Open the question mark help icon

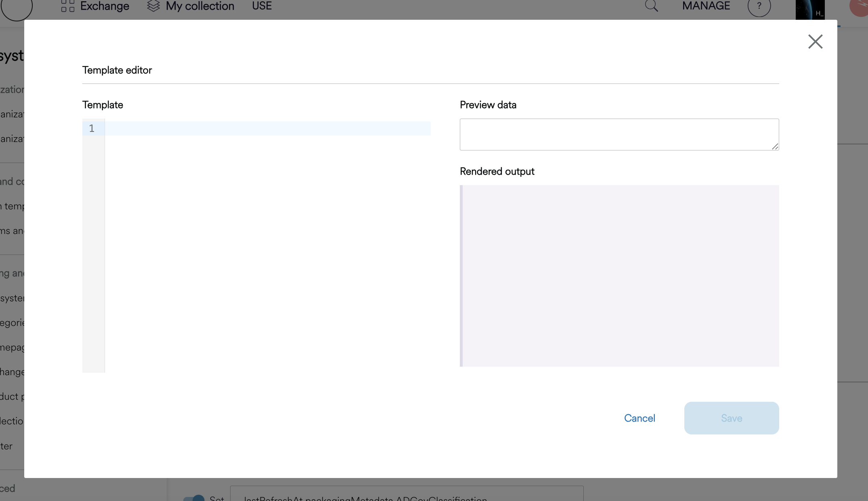(x=759, y=6)
